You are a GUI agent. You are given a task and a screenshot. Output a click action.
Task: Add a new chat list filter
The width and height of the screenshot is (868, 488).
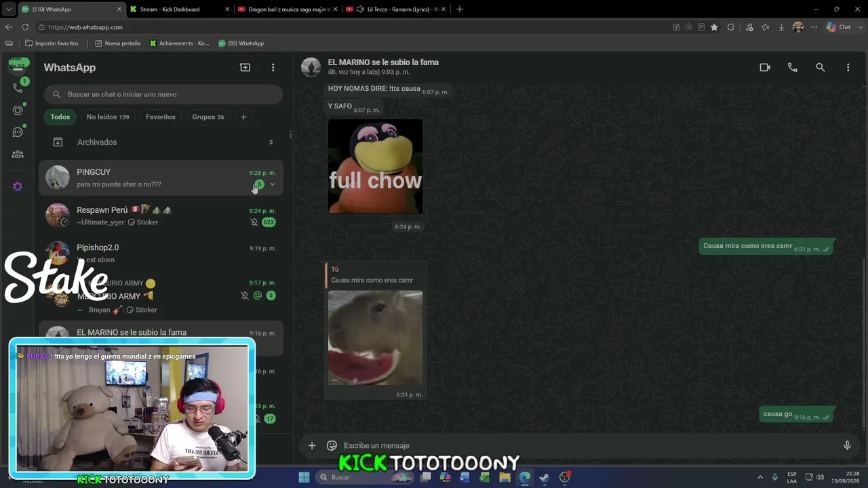click(243, 117)
